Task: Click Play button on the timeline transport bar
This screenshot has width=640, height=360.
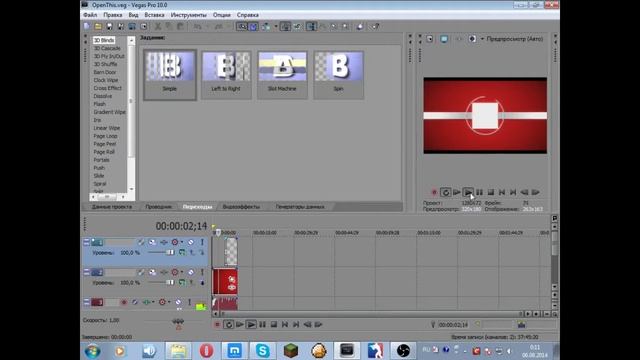Action: click(x=251, y=324)
